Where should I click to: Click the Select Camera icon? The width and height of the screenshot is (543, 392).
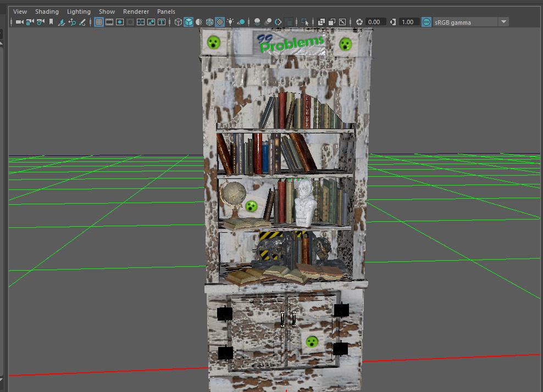click(19, 22)
